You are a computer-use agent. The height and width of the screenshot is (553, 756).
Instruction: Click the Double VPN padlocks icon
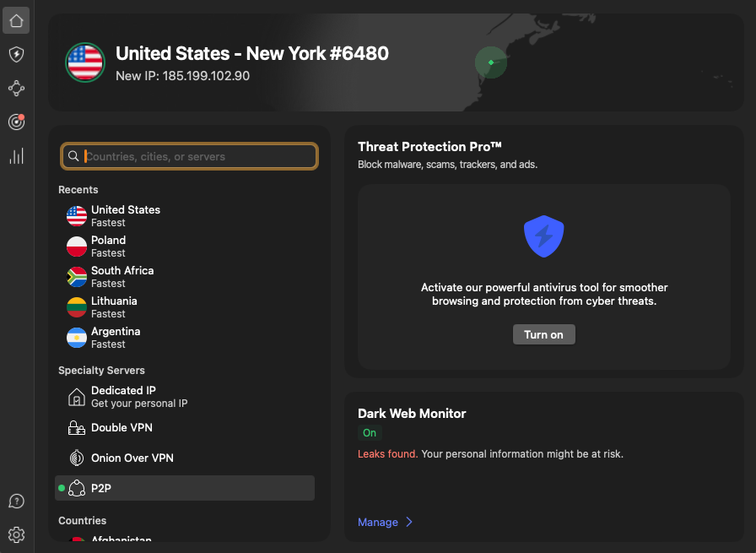pos(77,427)
